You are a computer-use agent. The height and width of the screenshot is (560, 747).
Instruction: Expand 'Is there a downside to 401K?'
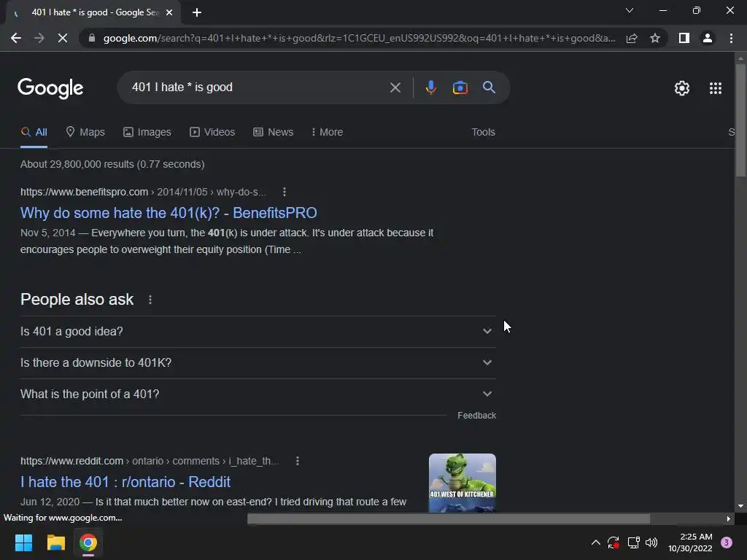(x=258, y=363)
